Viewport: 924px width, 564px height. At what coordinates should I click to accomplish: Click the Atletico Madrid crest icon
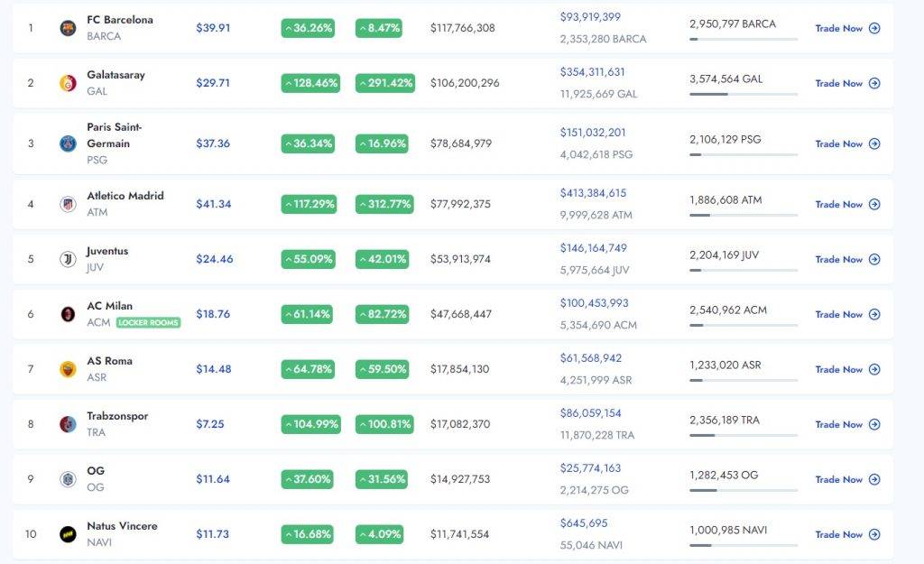coord(68,204)
